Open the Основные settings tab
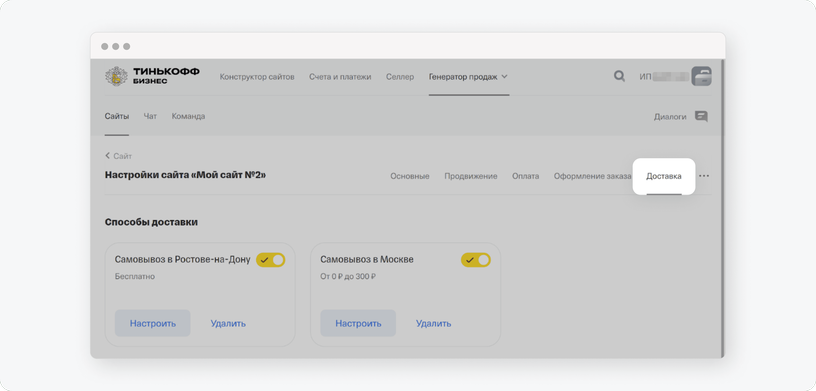The width and height of the screenshot is (816, 391). tap(410, 176)
